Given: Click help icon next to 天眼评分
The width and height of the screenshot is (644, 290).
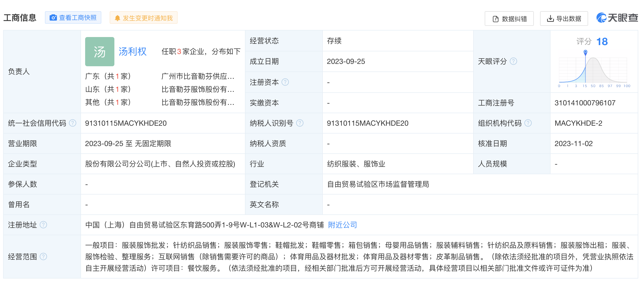Looking at the screenshot, I should 513,61.
